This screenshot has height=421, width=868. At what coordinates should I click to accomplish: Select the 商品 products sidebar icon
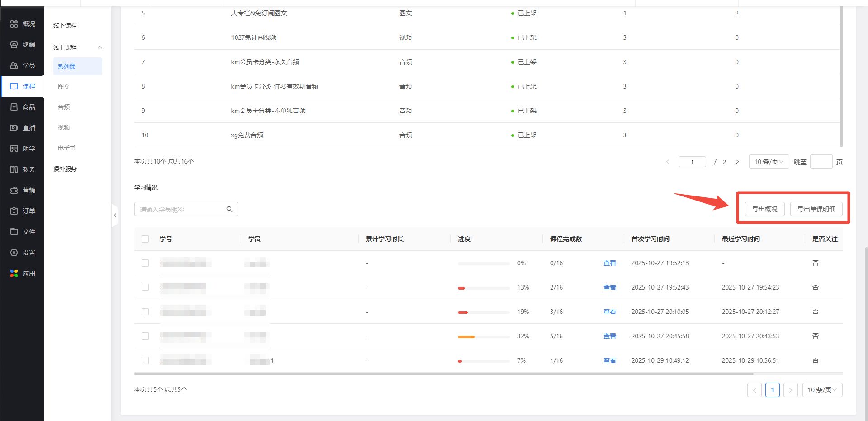[x=14, y=107]
